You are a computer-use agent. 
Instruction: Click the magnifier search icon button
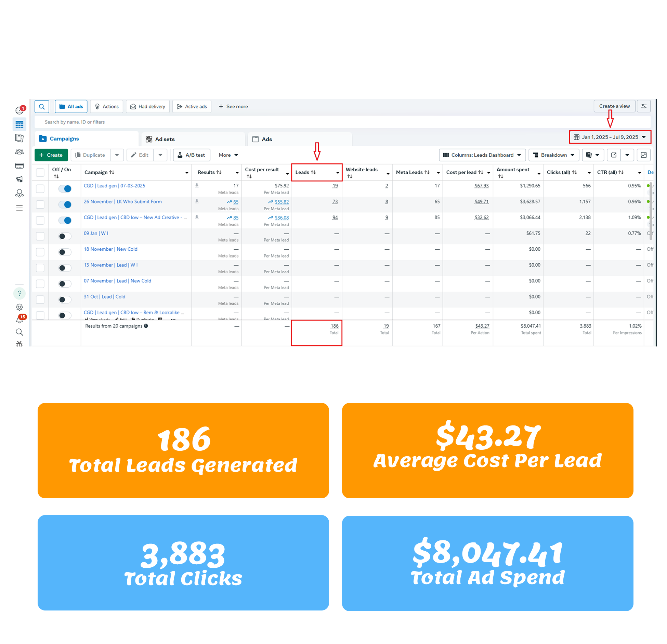42,106
